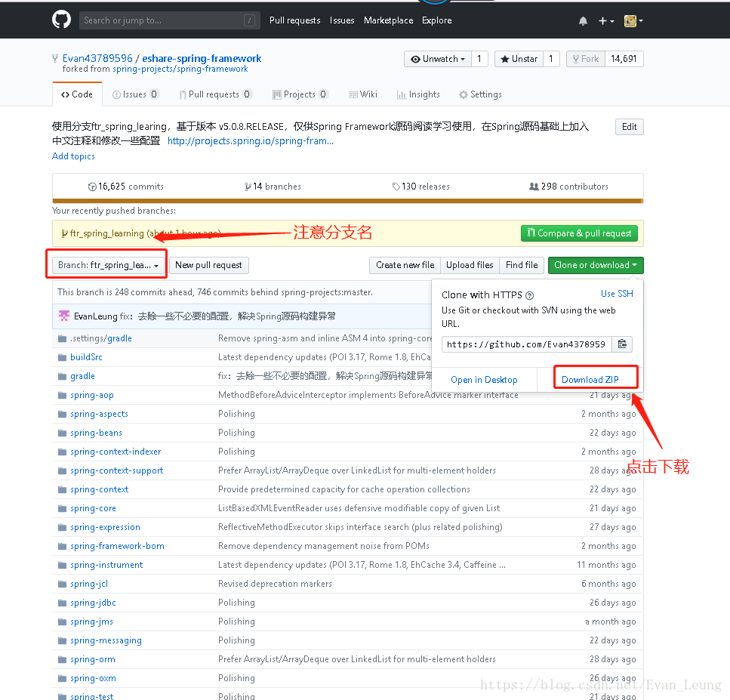
Task: Open Explore in top navigation
Action: coord(436,20)
